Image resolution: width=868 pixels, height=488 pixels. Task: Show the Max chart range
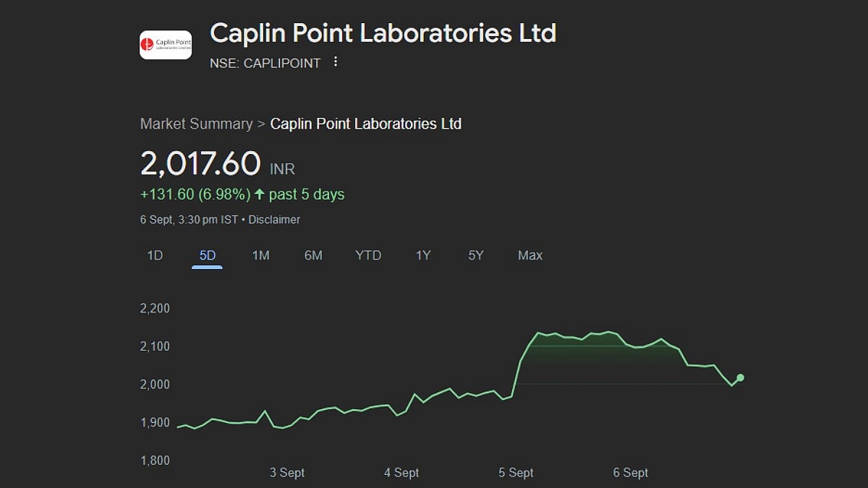click(x=530, y=255)
